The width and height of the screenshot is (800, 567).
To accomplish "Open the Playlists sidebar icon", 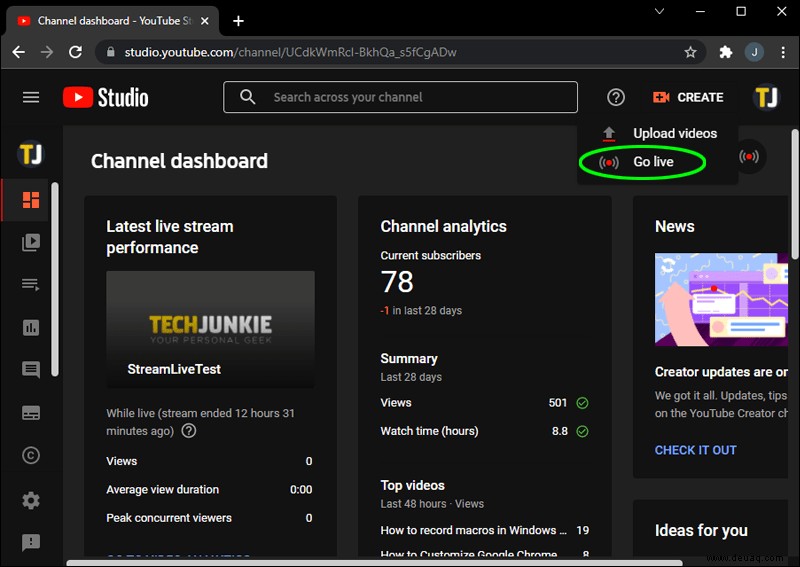I will (x=31, y=285).
